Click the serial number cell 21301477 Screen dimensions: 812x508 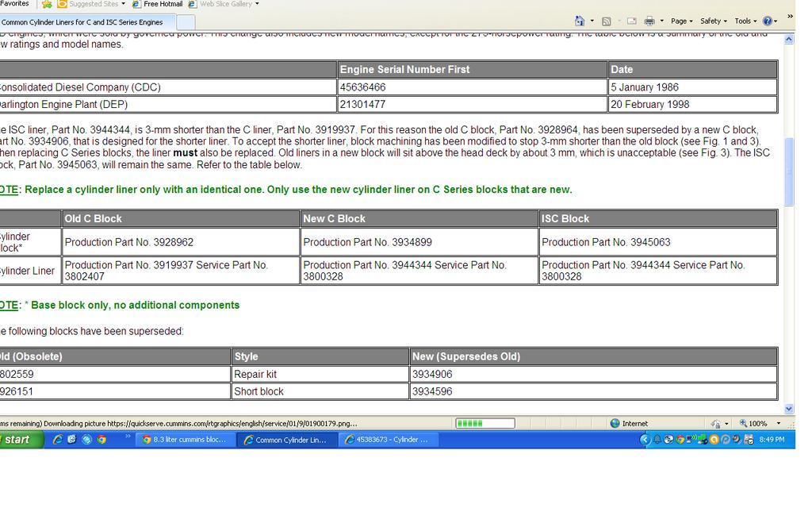coord(472,104)
